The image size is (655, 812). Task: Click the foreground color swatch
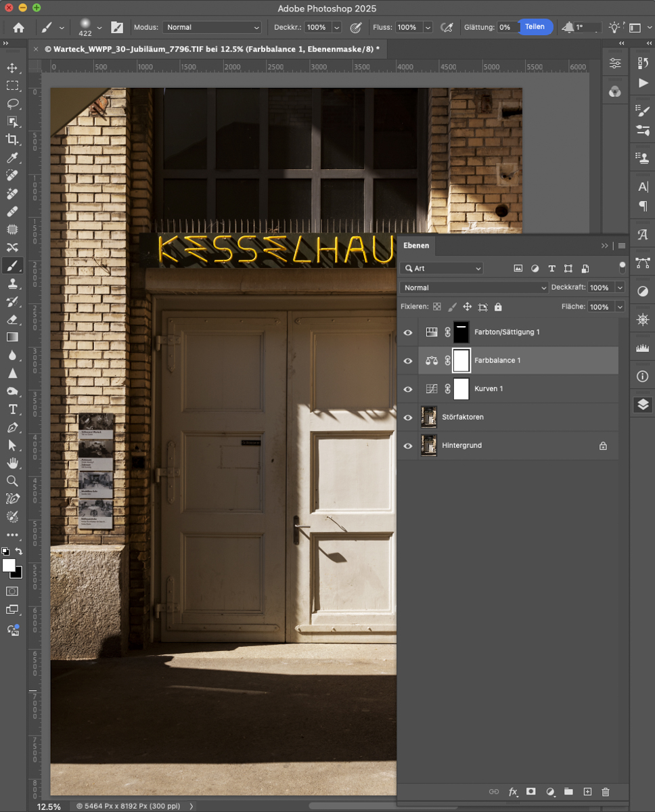click(9, 566)
